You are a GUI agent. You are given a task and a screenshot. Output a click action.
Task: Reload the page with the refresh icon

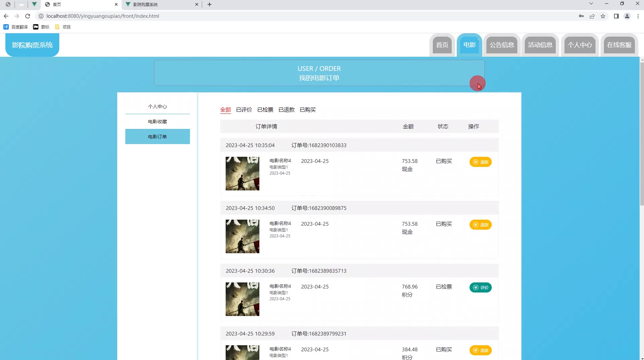coord(28,16)
